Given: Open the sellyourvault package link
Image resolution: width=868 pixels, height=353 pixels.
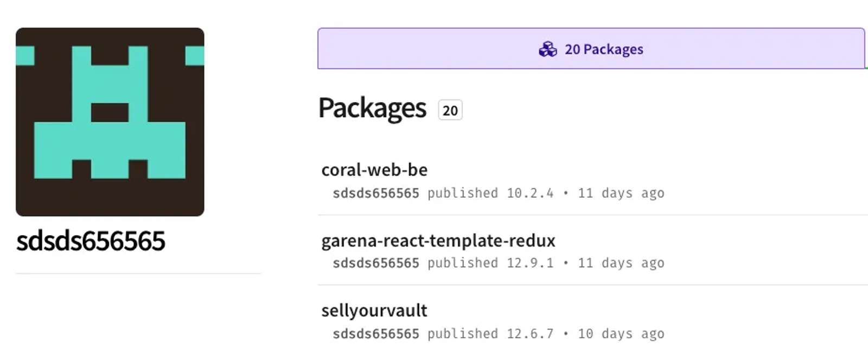Looking at the screenshot, I should click(x=374, y=311).
